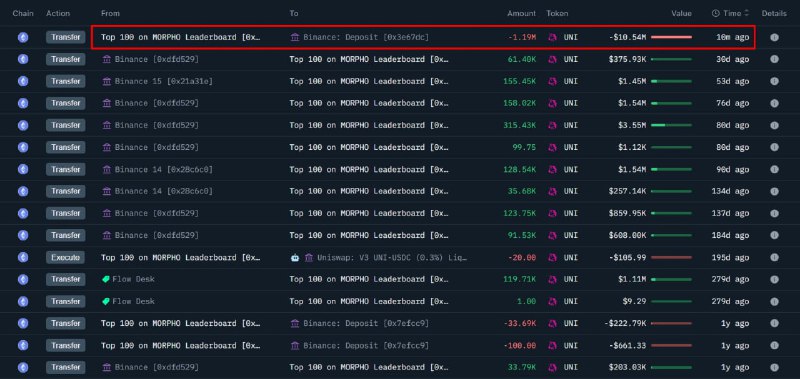
Task: Click UNI token icon in -20.00 row
Action: (552, 258)
